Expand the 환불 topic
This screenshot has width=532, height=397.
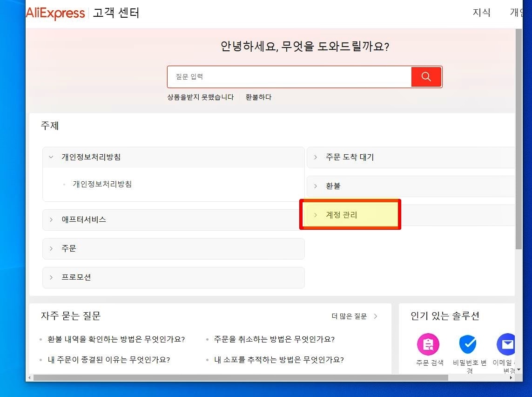pyautogui.click(x=411, y=186)
